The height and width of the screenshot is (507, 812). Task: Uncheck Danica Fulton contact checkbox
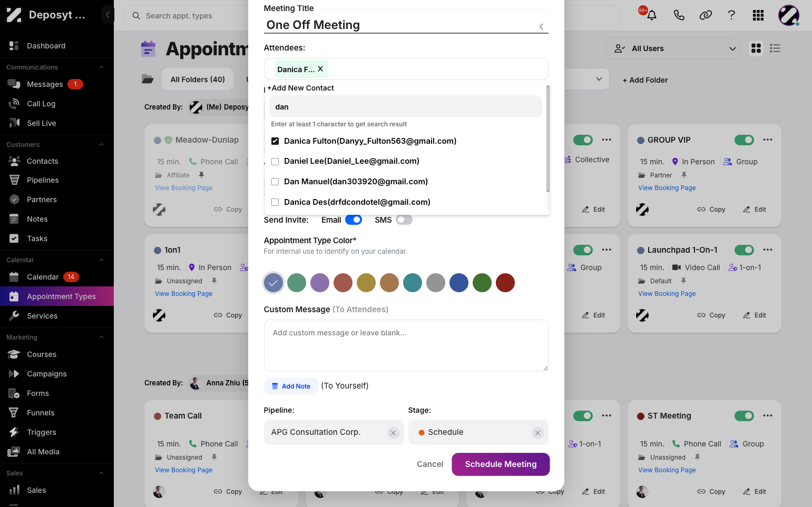275,141
